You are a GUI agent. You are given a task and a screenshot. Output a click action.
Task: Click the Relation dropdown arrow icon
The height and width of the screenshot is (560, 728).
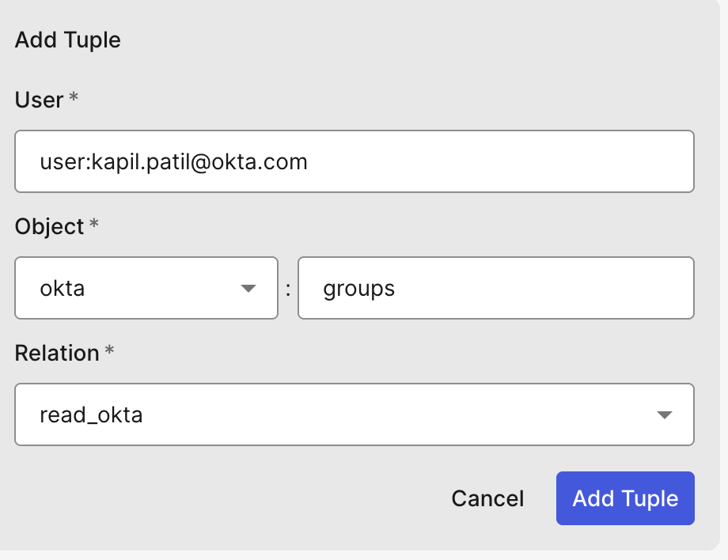665,415
